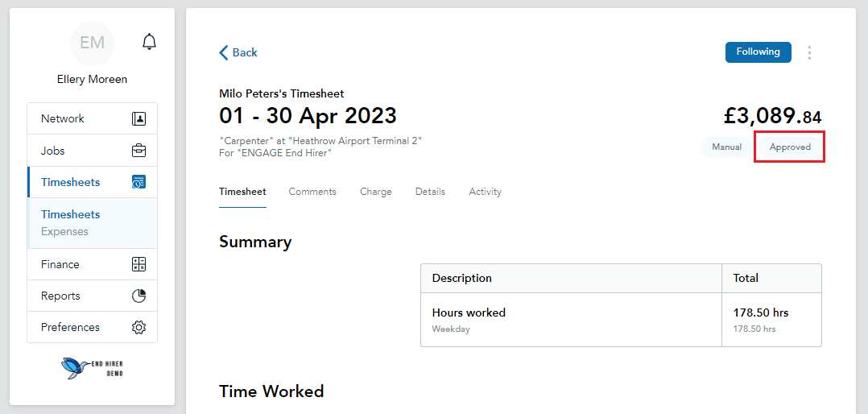Click the Following button
This screenshot has width=868, height=414.
[758, 52]
